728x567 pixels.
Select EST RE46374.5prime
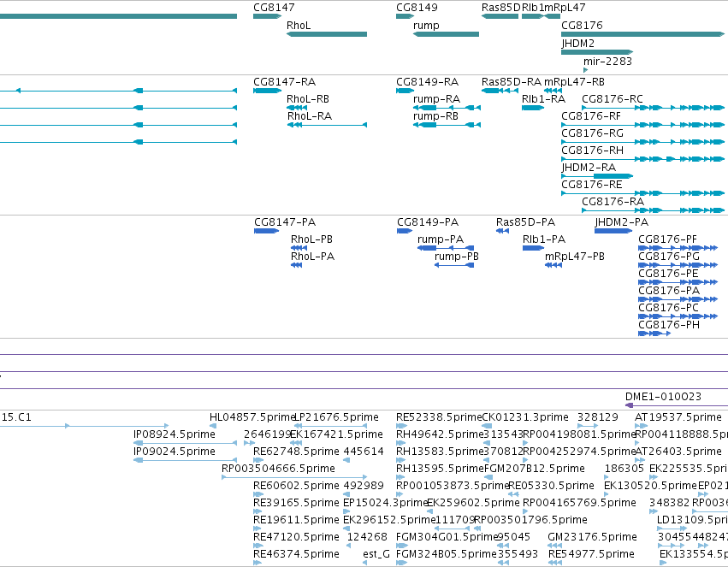point(296,554)
